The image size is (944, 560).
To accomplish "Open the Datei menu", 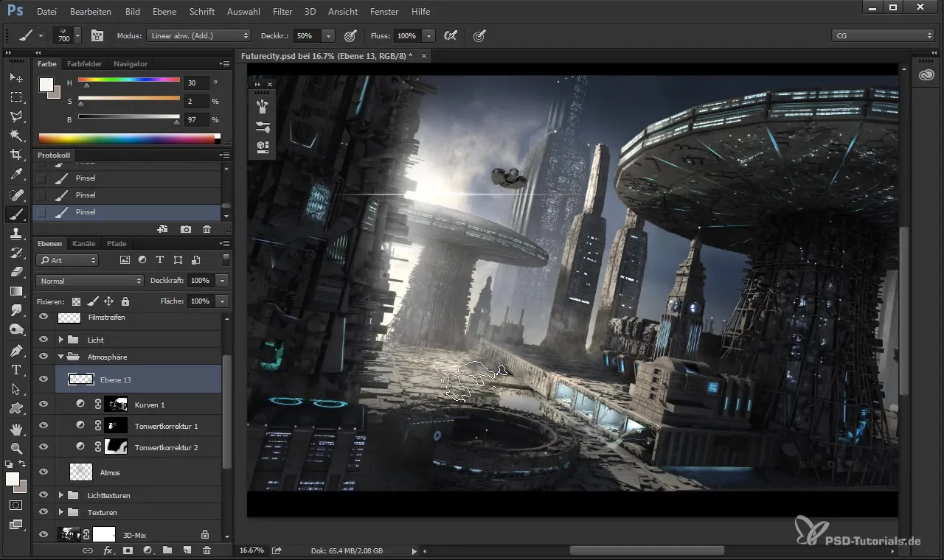I will (46, 12).
